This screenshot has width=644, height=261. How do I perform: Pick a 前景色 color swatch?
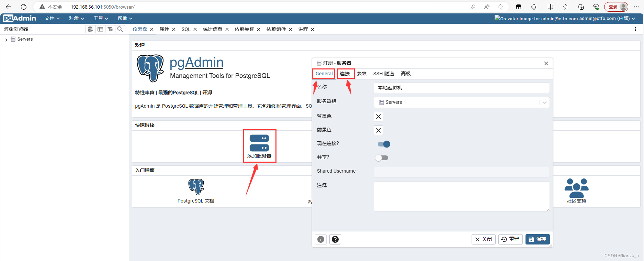coord(379,130)
